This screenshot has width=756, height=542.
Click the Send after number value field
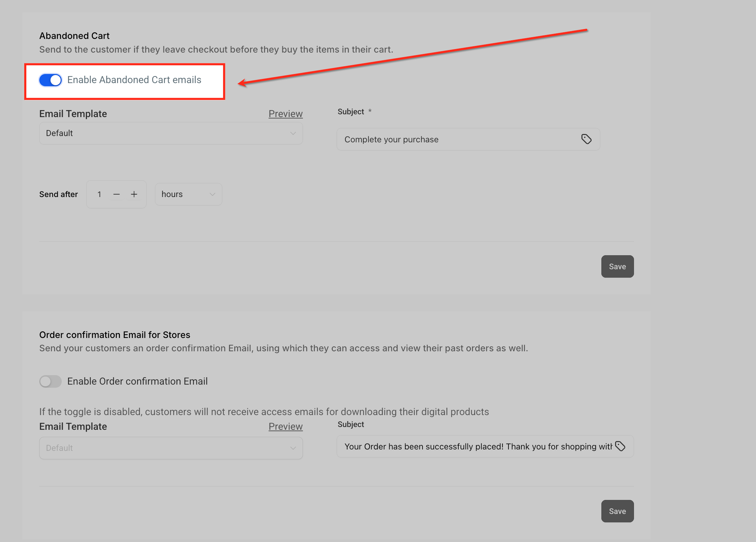coord(100,194)
